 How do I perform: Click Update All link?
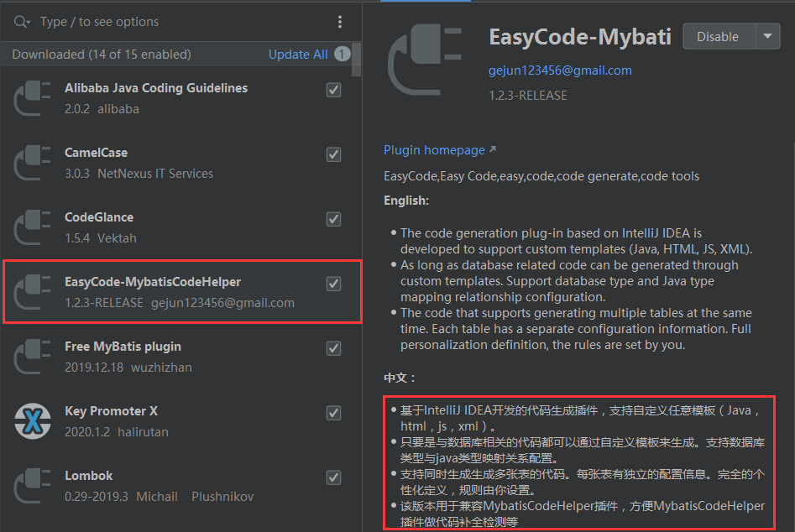tap(298, 55)
